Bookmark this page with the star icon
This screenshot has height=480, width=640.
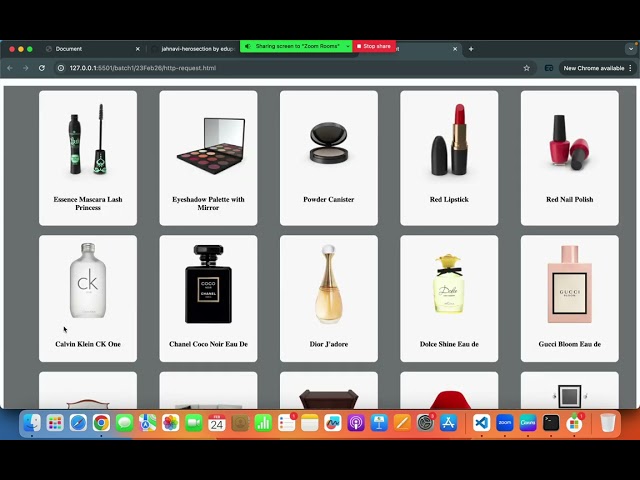[x=527, y=68]
